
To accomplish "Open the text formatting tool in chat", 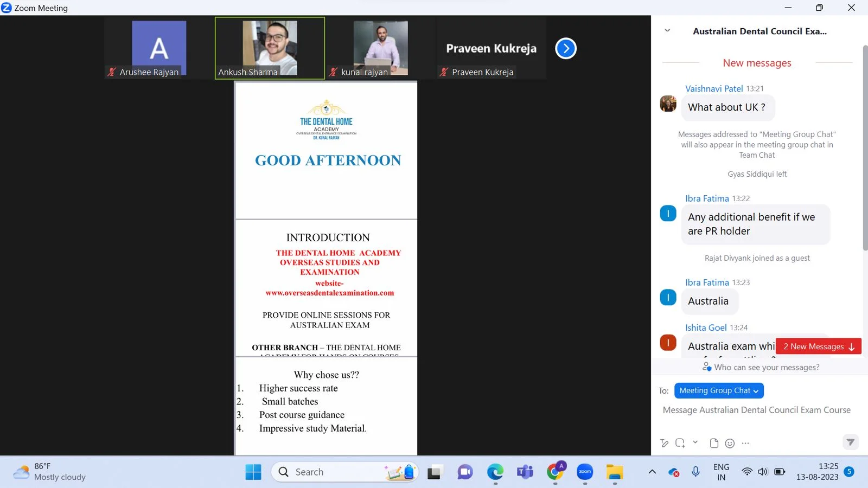I will point(664,443).
